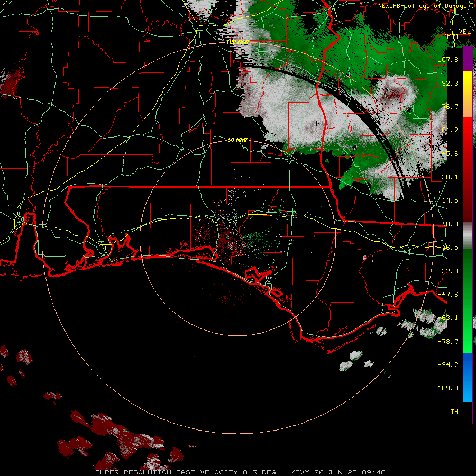Click the -78.7 velocity scale value
This screenshot has width=476, height=476.
pos(448,341)
